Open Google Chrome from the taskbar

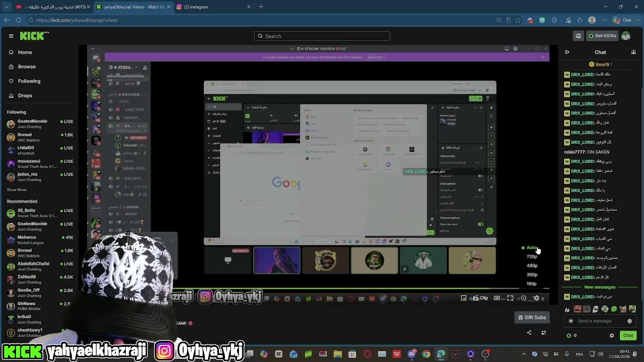click(426, 354)
